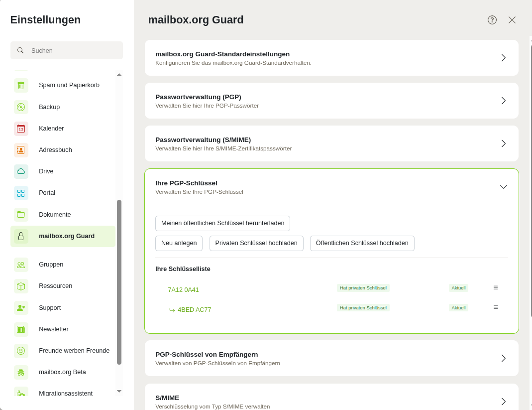Open hamburger menu for subkey 4BED AC77
Screen dimensions: 532x410
coord(496,307)
